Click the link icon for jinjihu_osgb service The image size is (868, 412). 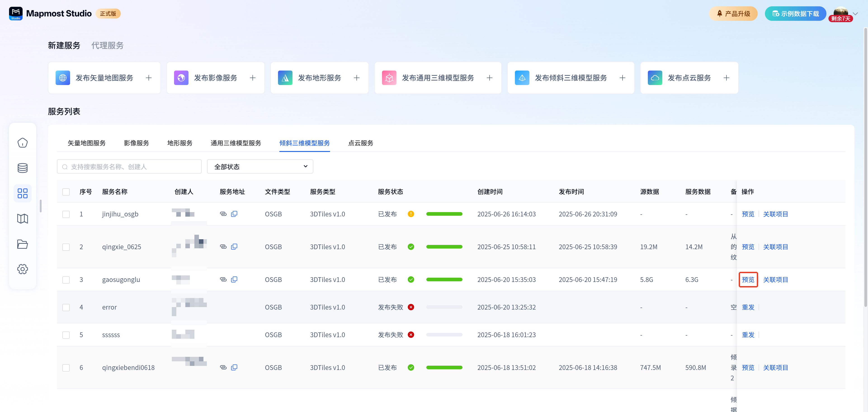click(x=223, y=214)
